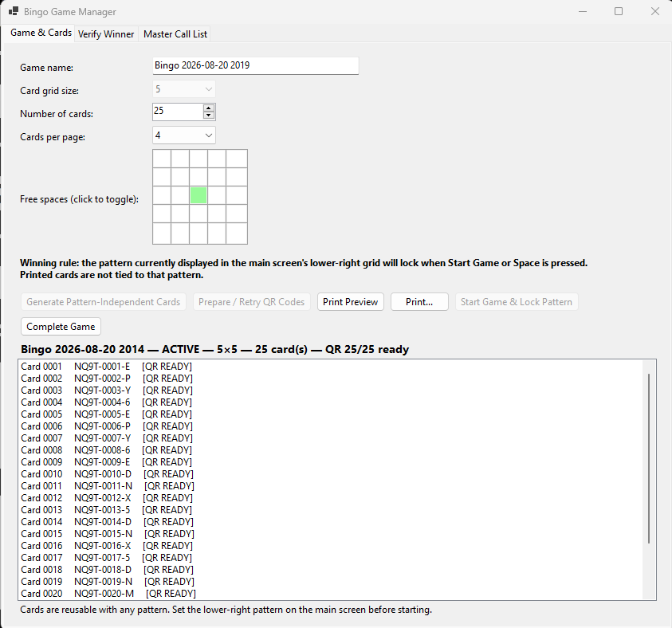Click Start Game & Lock Pattern button
Image resolution: width=672 pixels, height=628 pixels.
tap(517, 302)
